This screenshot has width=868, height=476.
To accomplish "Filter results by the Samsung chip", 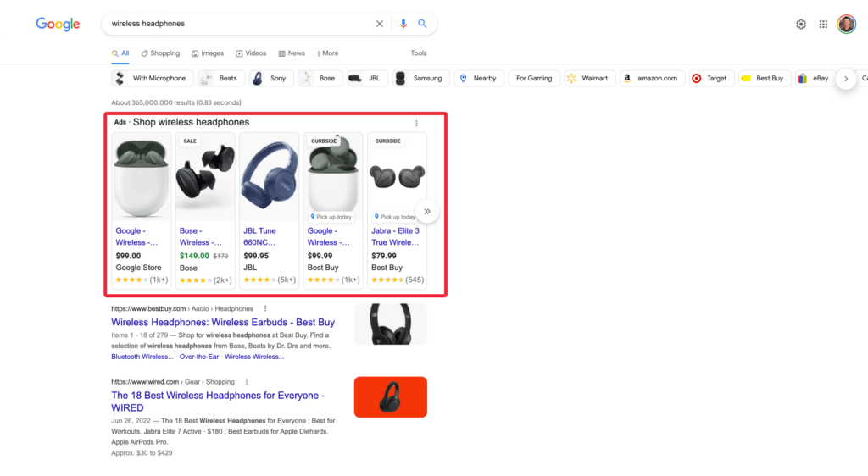I will (x=420, y=79).
